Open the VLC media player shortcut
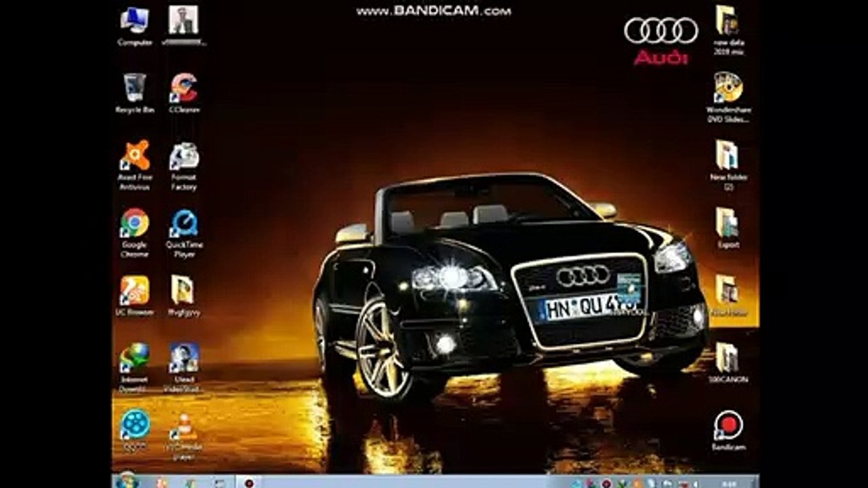 click(184, 435)
